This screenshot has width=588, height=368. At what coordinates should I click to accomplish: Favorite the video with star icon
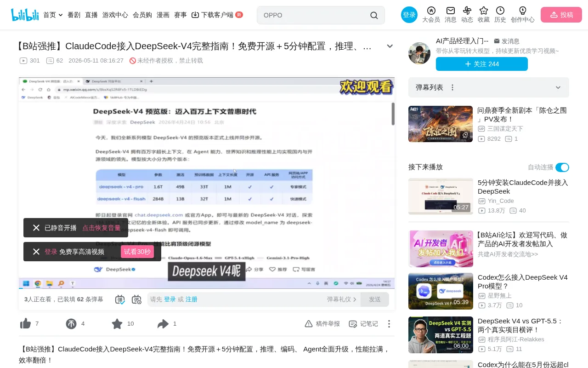117,324
